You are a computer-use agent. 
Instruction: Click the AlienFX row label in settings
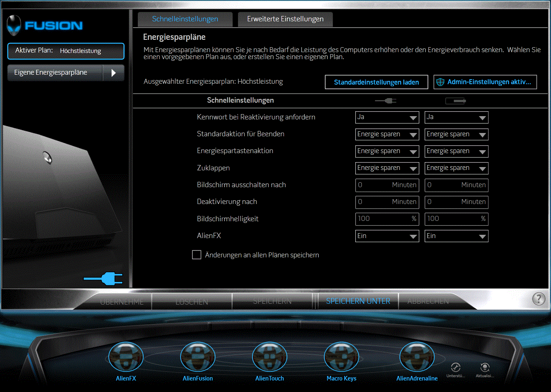point(209,236)
